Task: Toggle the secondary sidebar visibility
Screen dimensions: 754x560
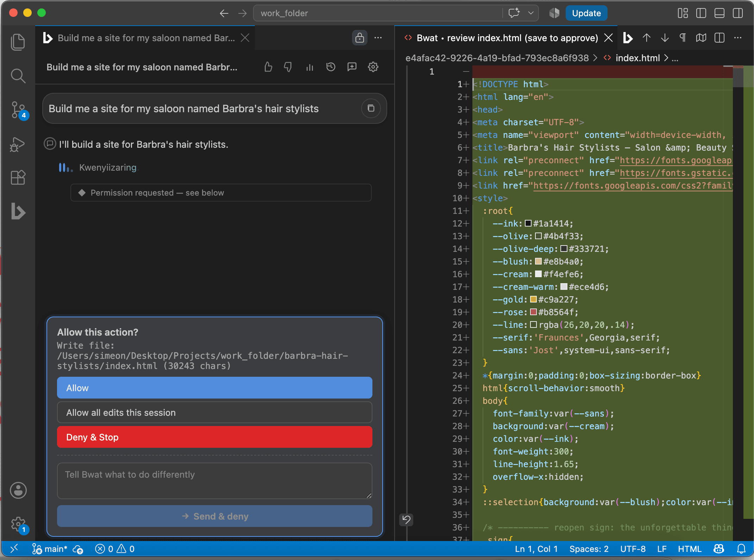Action: (x=738, y=13)
